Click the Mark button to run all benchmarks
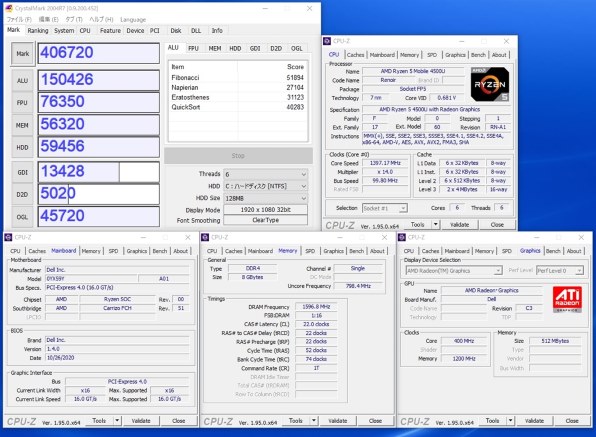596x437 pixels. click(x=22, y=54)
